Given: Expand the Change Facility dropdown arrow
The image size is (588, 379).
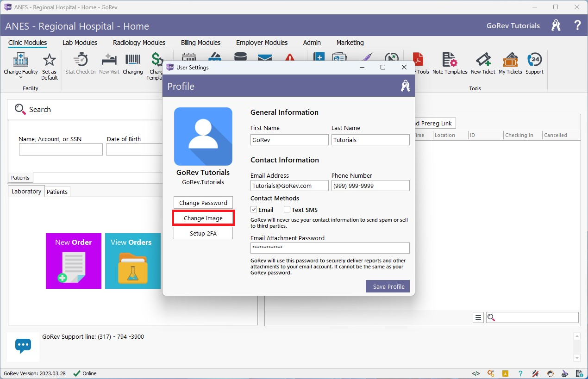Looking at the screenshot, I should [x=21, y=78].
